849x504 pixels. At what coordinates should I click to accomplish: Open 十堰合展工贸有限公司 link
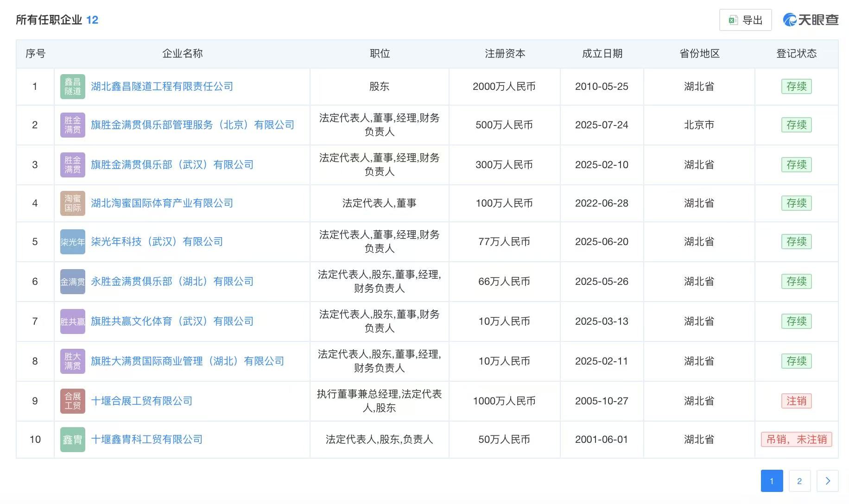tap(141, 401)
